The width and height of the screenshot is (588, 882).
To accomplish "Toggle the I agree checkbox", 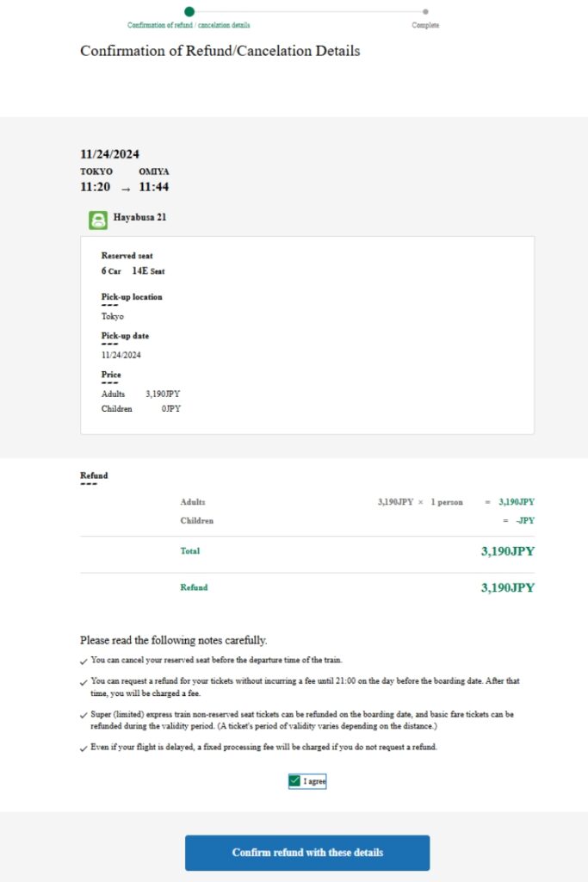I will pos(294,781).
